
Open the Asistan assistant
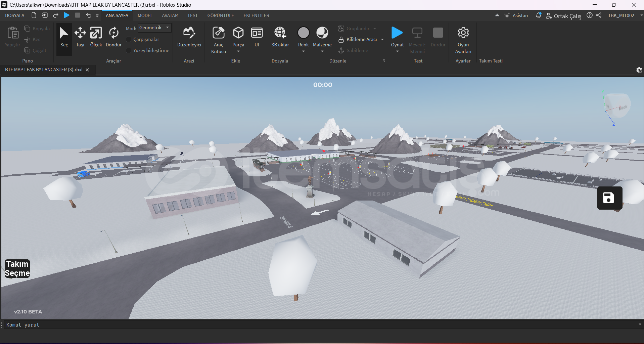pyautogui.click(x=516, y=15)
